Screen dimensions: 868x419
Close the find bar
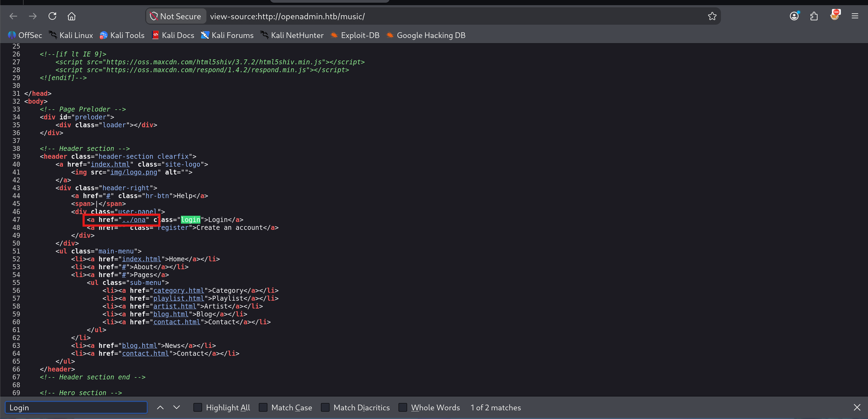click(857, 407)
